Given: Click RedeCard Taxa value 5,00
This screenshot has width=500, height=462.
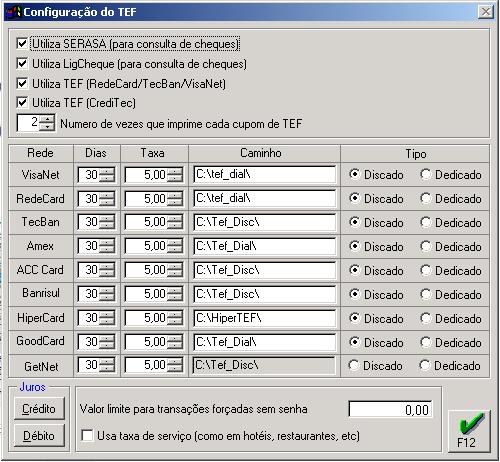Looking at the screenshot, I should point(147,199).
